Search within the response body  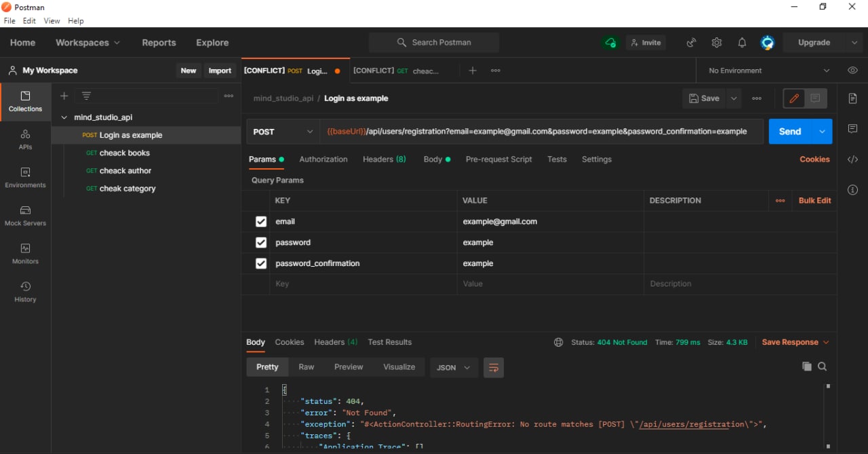pyautogui.click(x=823, y=366)
